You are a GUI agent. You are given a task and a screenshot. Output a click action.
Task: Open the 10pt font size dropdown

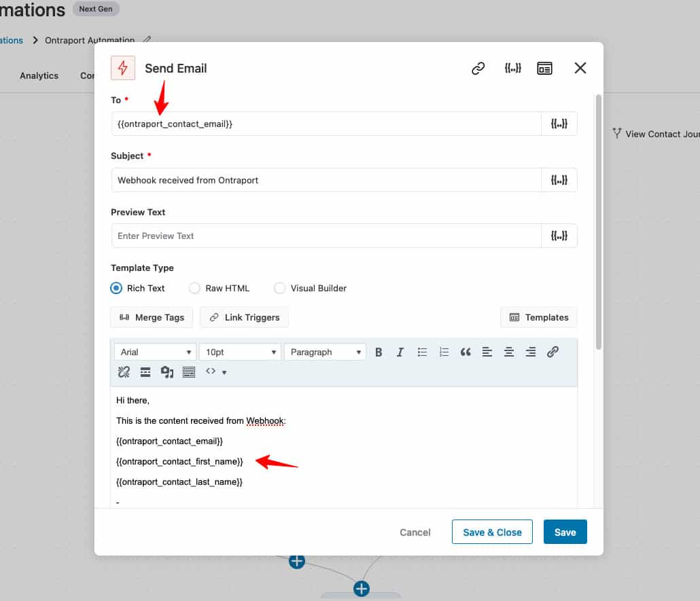click(240, 352)
